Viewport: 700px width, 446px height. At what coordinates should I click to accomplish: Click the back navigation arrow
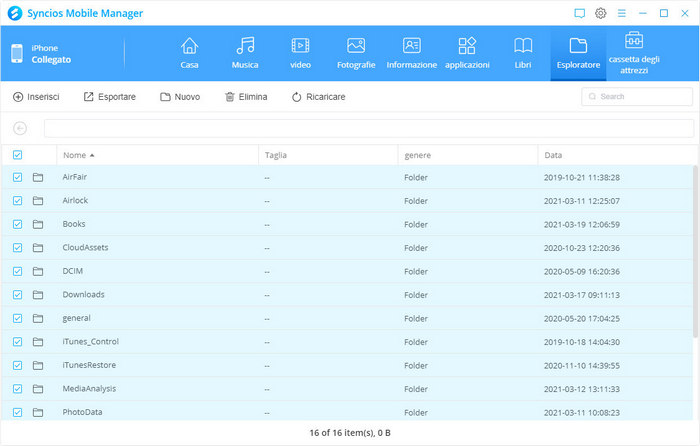click(20, 129)
